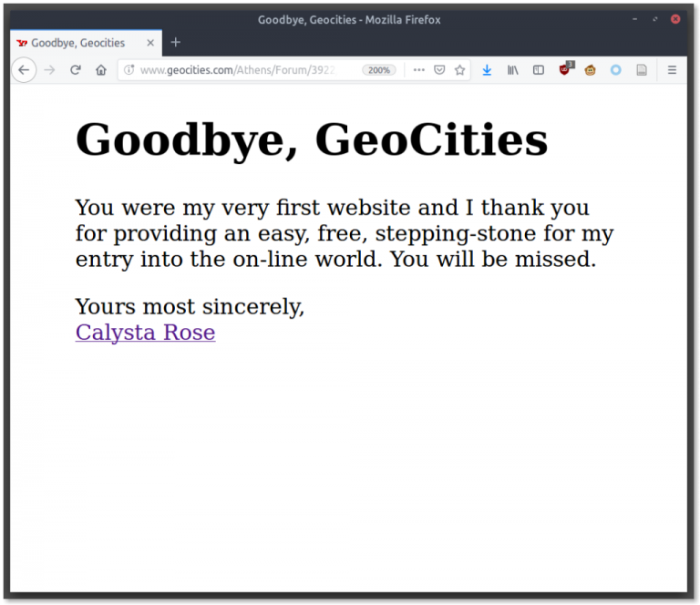Select the Goodbye, Geocities tab
The height and width of the screenshot is (605, 700).
[x=77, y=43]
